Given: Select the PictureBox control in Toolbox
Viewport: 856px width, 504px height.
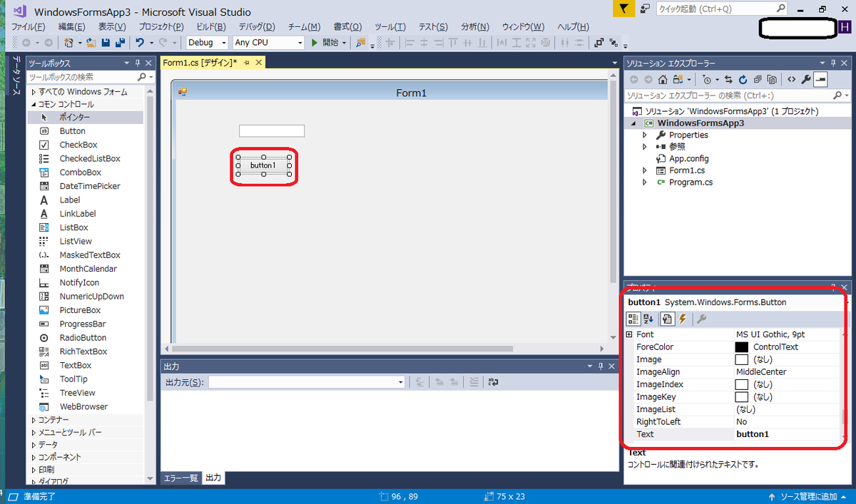Looking at the screenshot, I should tap(86, 310).
